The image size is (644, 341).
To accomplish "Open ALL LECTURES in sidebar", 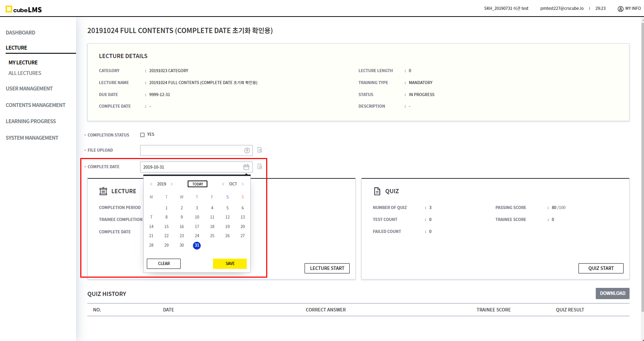I will pyautogui.click(x=25, y=73).
